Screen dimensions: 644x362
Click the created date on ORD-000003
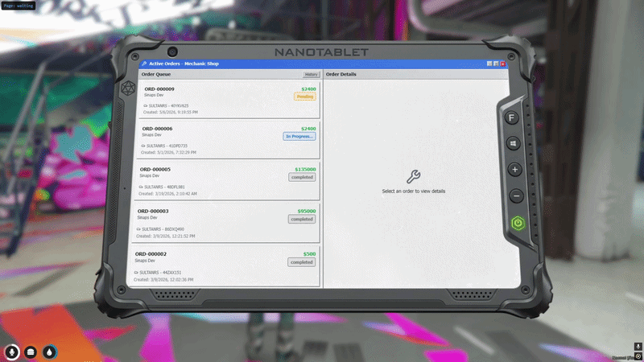tap(166, 236)
